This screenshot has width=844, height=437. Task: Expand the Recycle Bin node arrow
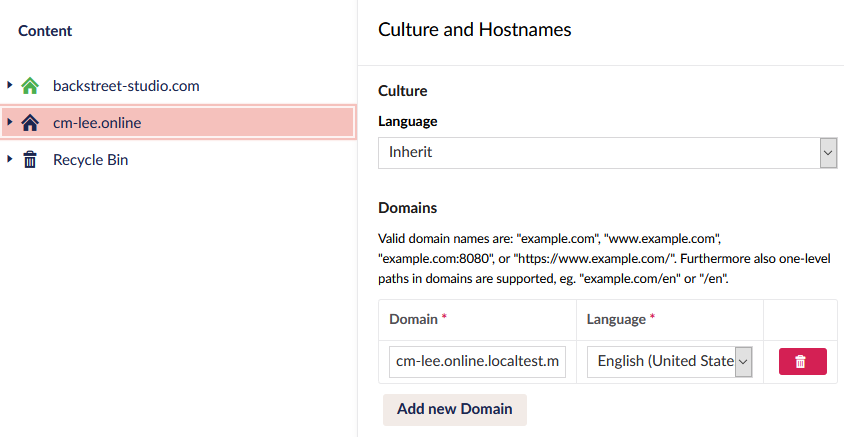(10, 159)
